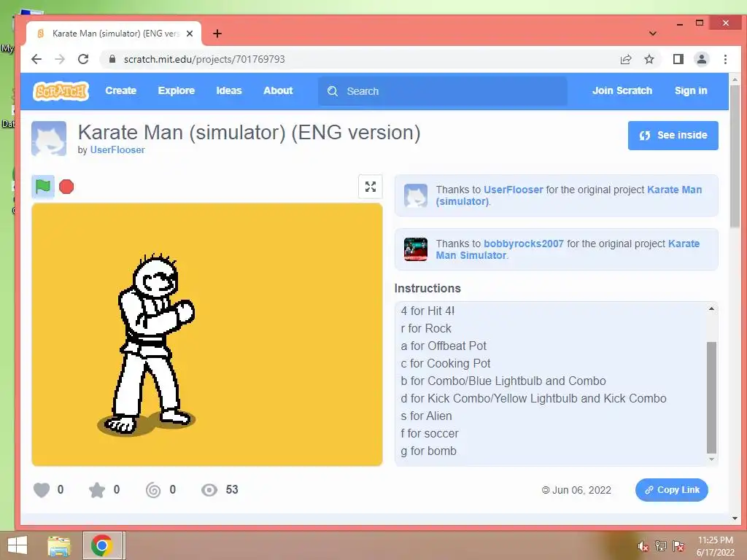Enter full screen mode for the stage
This screenshot has height=560, width=747.
coord(370,187)
